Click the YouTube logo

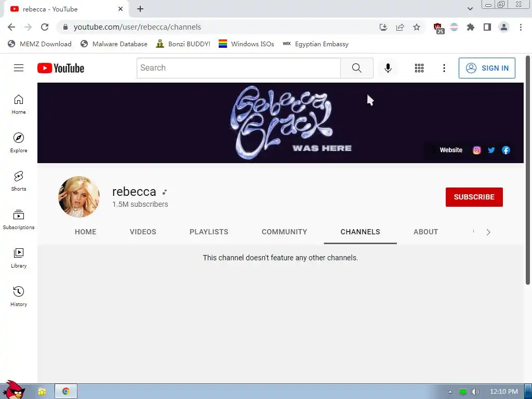(61, 68)
